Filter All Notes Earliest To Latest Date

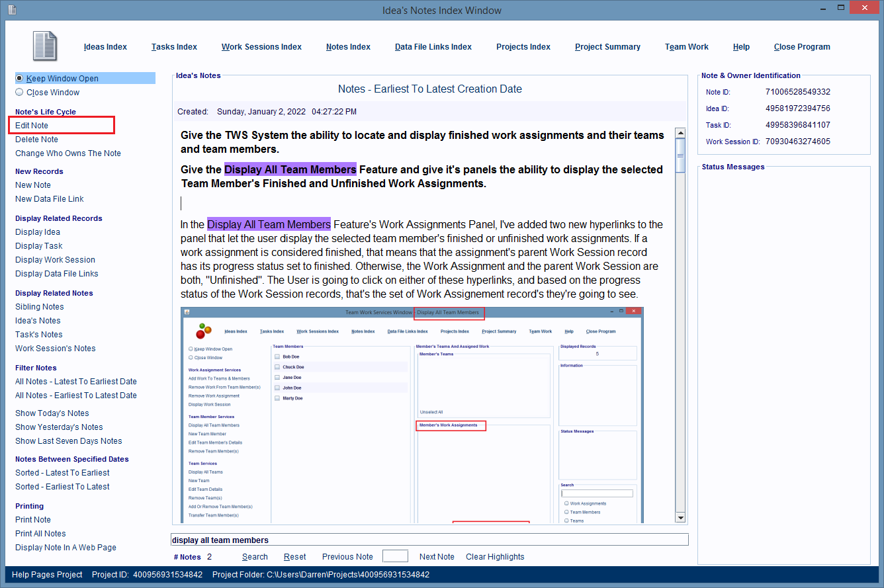click(x=76, y=396)
